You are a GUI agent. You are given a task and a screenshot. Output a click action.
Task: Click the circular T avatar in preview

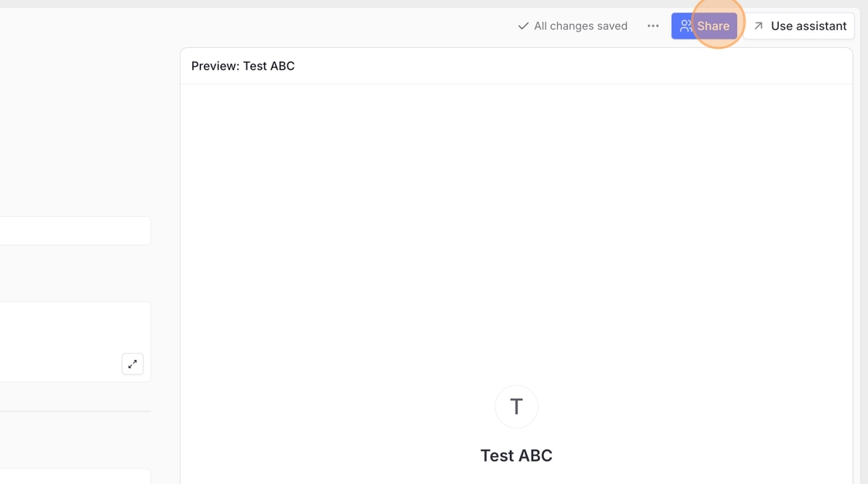pyautogui.click(x=516, y=407)
